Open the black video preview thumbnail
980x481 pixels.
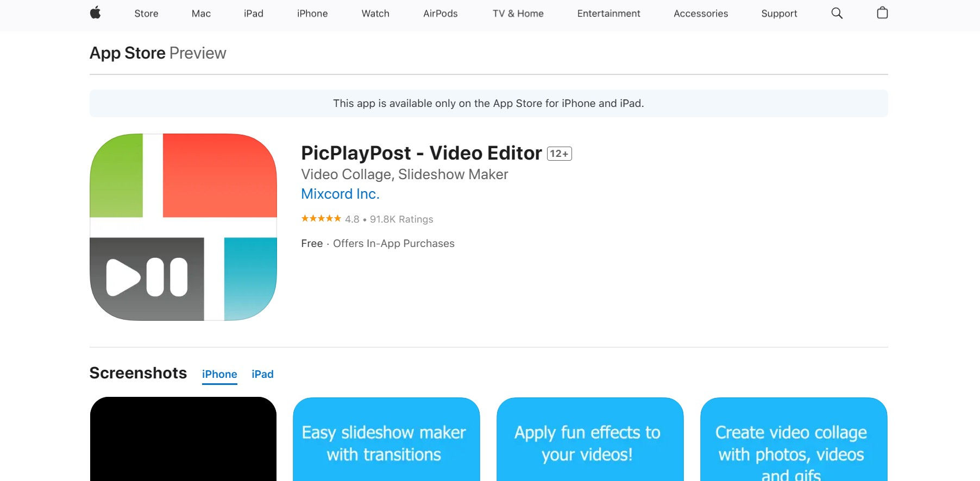click(183, 439)
